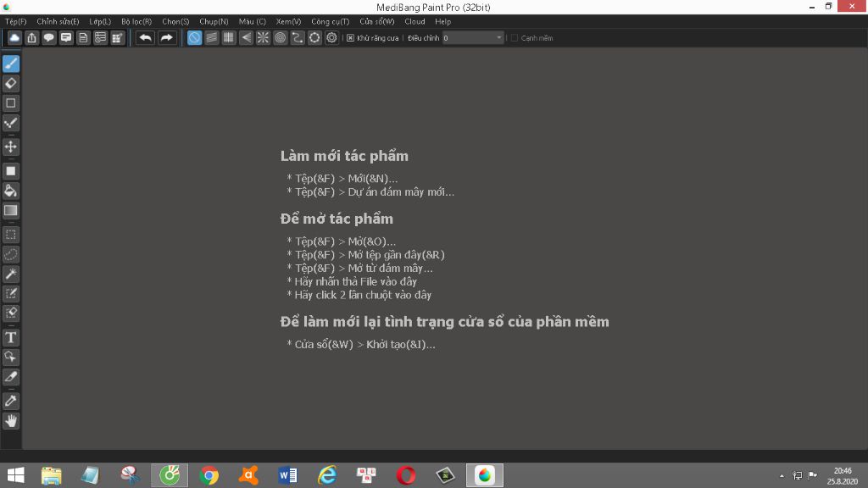Undo the last action
Viewport: 868px width, 488px height.
[145, 37]
